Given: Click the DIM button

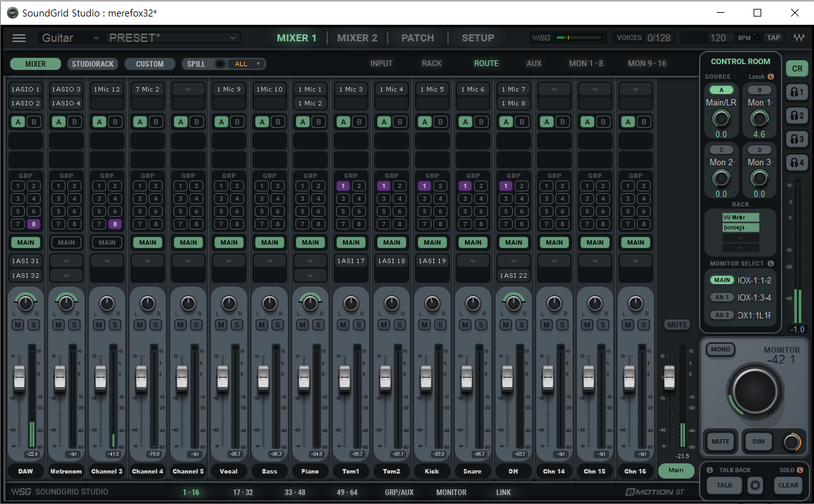Looking at the screenshot, I should (758, 442).
